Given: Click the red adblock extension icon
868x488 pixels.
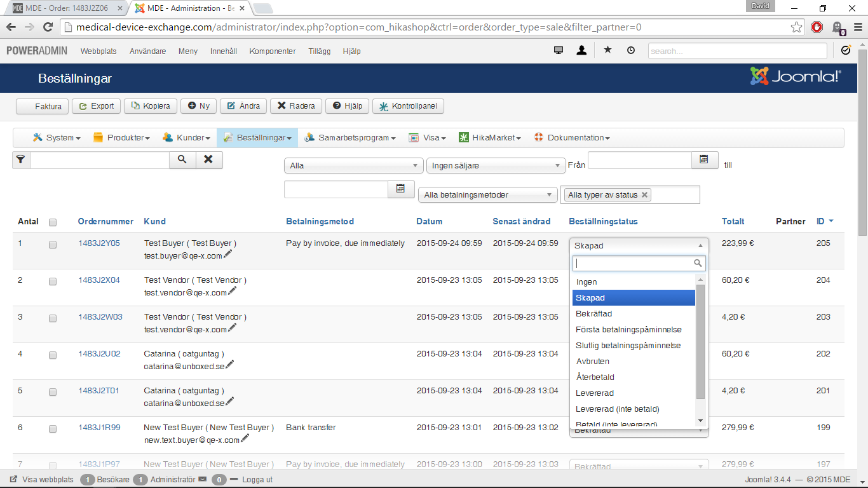Looking at the screenshot, I should coord(817,27).
